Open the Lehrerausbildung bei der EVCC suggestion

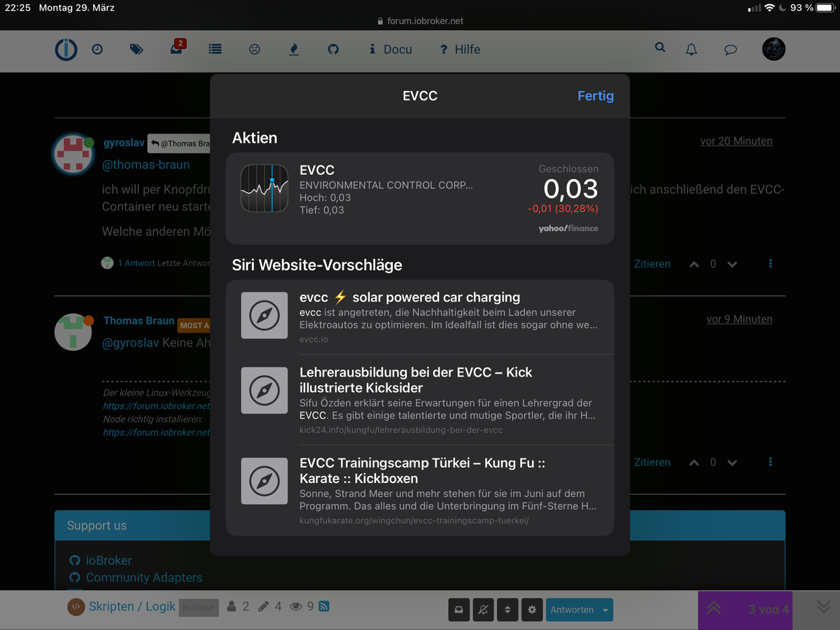pyautogui.click(x=420, y=400)
